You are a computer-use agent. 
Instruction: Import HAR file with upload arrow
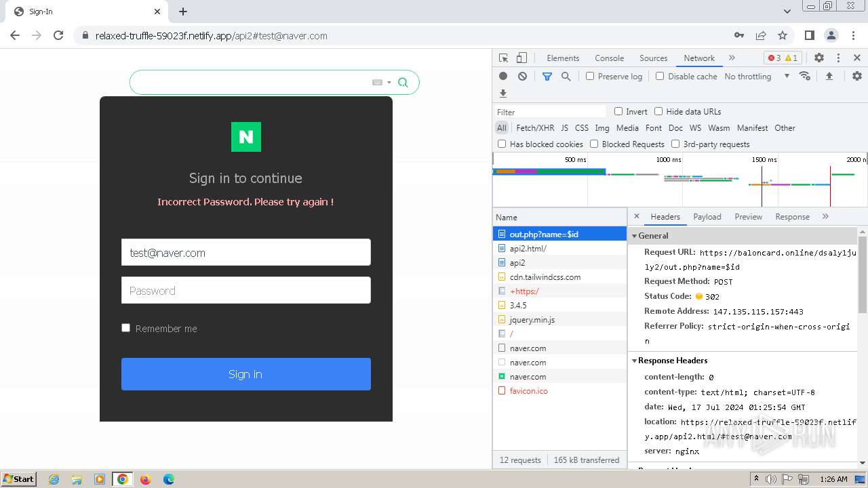pos(829,76)
